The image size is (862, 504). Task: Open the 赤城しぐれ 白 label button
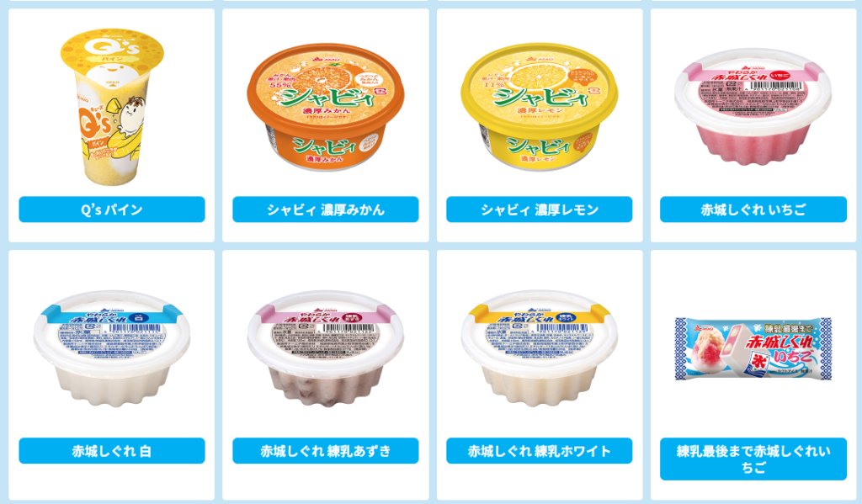coord(112,451)
